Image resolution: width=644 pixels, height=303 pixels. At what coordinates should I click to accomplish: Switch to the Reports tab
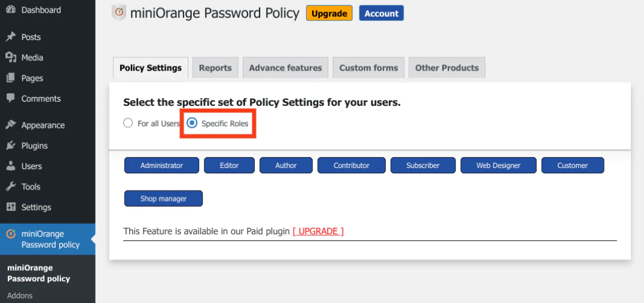pyautogui.click(x=215, y=68)
